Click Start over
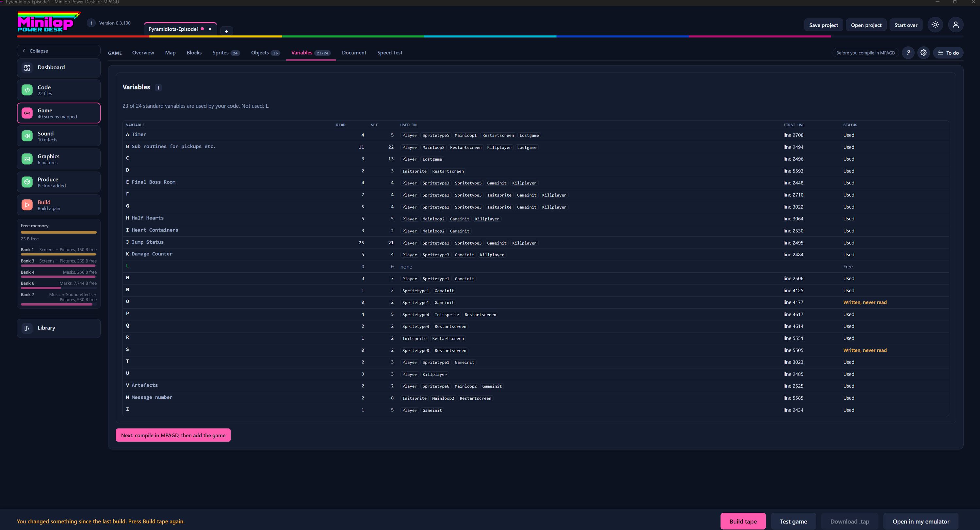 click(906, 25)
